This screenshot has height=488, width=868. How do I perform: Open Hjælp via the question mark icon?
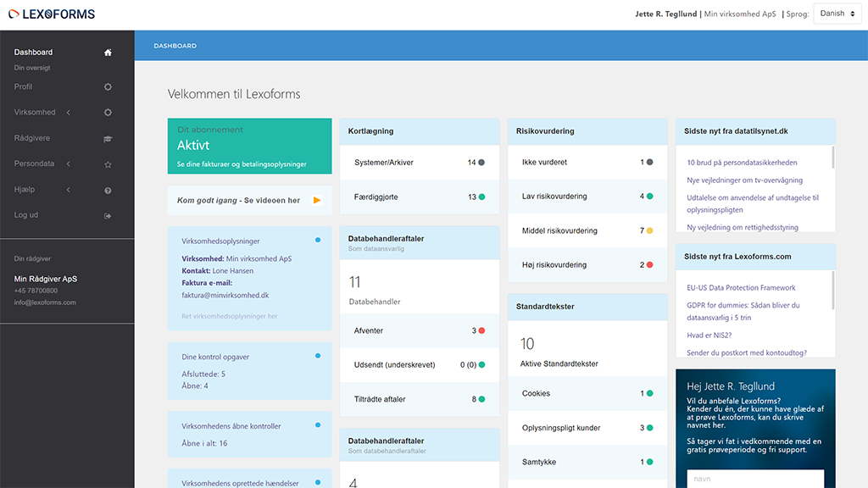pyautogui.click(x=108, y=189)
